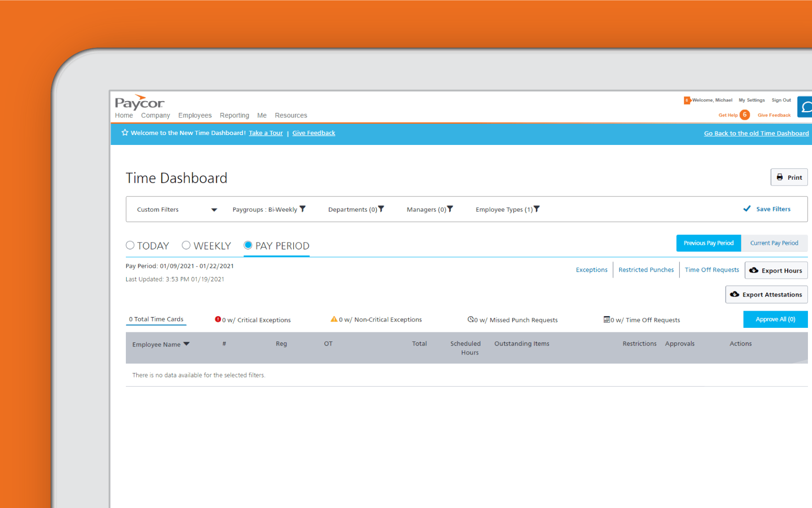Click the Missed Punch Requests clock icon
Screen dimensions: 812x508
[471, 319]
